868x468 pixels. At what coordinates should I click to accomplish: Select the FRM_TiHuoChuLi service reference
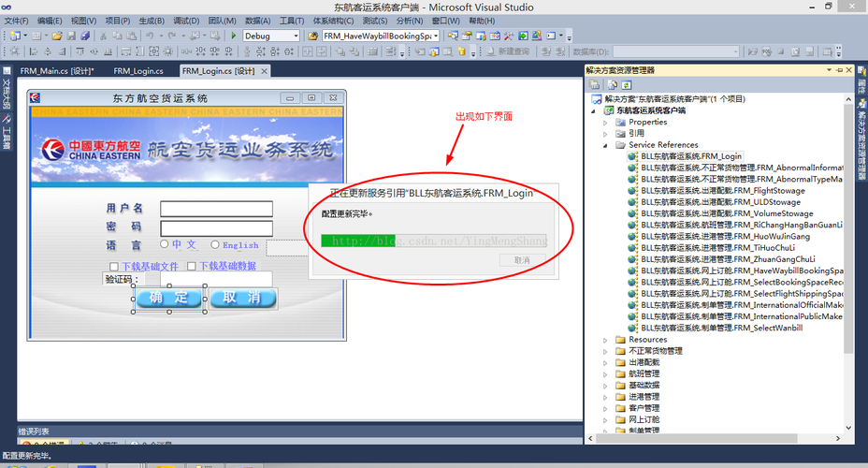[x=717, y=247]
